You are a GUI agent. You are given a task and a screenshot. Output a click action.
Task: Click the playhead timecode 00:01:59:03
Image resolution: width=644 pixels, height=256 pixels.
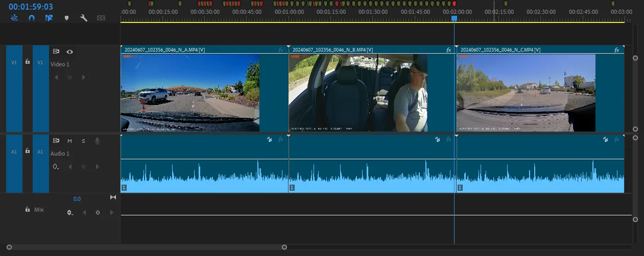click(31, 7)
